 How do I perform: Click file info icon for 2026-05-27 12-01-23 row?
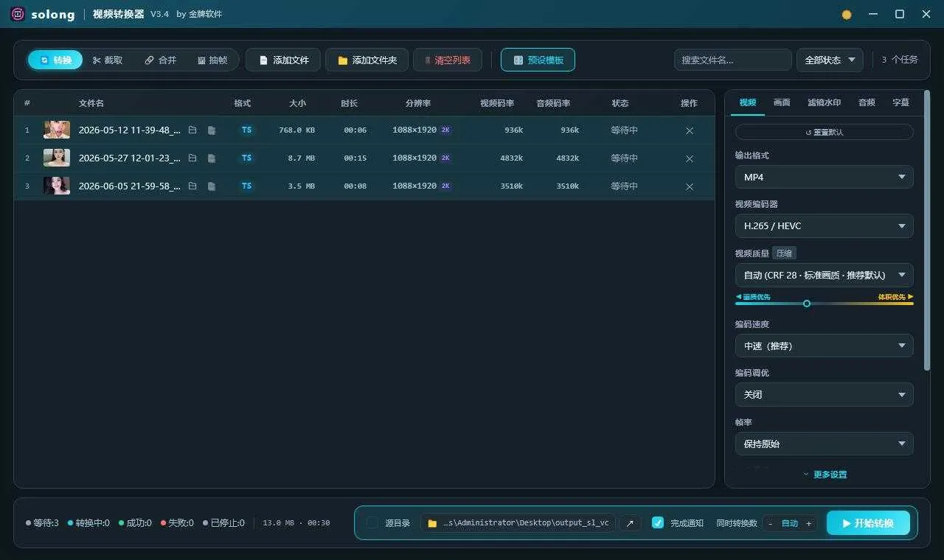tap(212, 158)
